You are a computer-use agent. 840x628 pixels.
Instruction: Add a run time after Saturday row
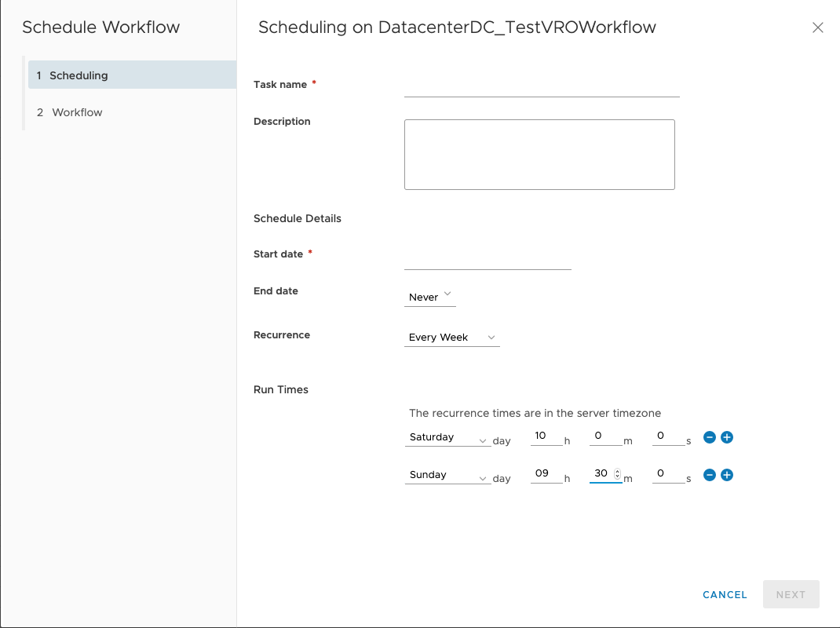pos(727,437)
